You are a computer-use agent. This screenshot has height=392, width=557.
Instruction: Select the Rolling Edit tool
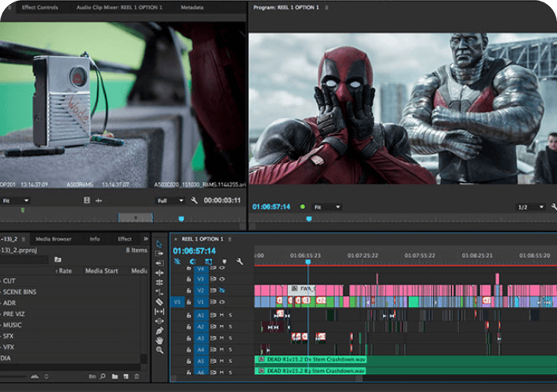[159, 282]
